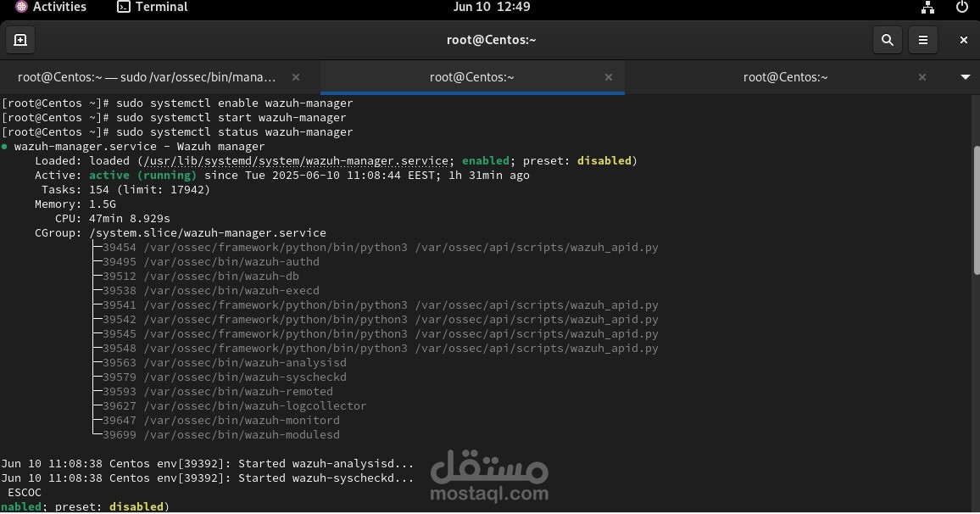Open the clock showing Jun 10 12:49
Viewport: 980px width, 514px height.
click(x=491, y=7)
